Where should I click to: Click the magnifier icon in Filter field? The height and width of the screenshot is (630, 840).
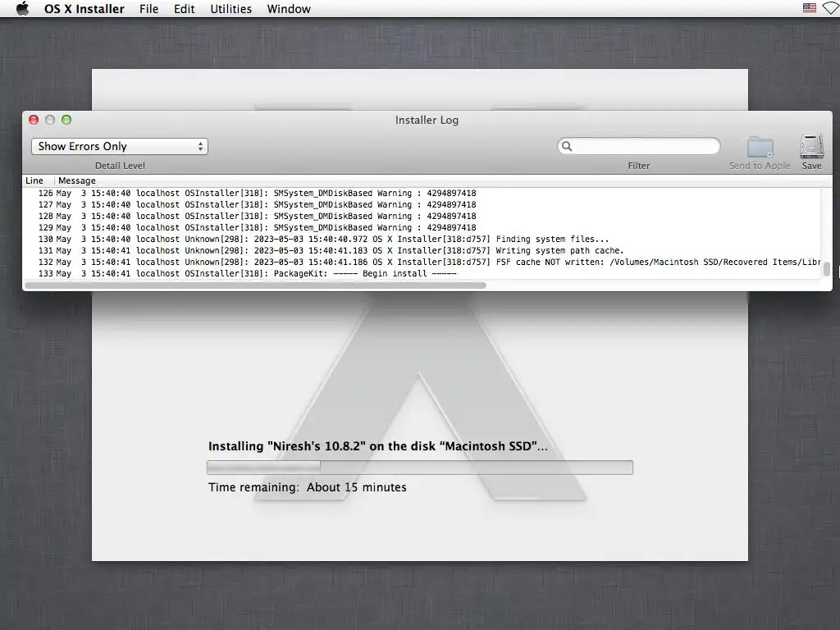[x=567, y=146]
